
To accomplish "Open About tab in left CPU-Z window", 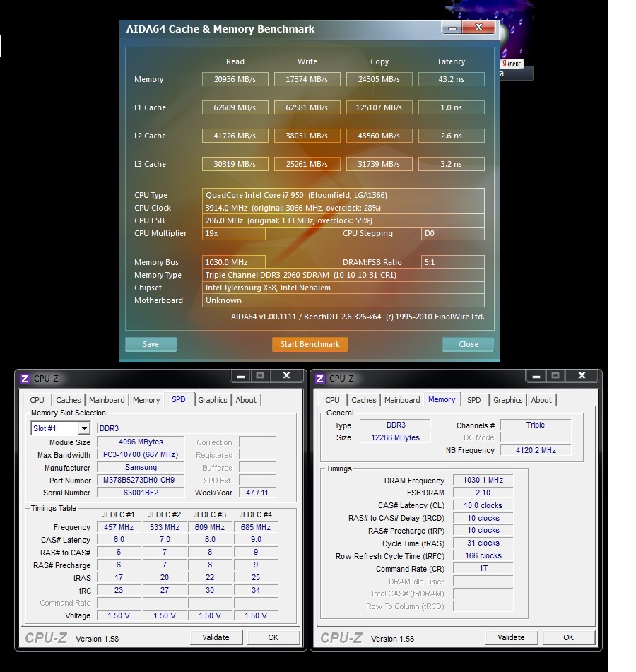I will click(x=246, y=400).
